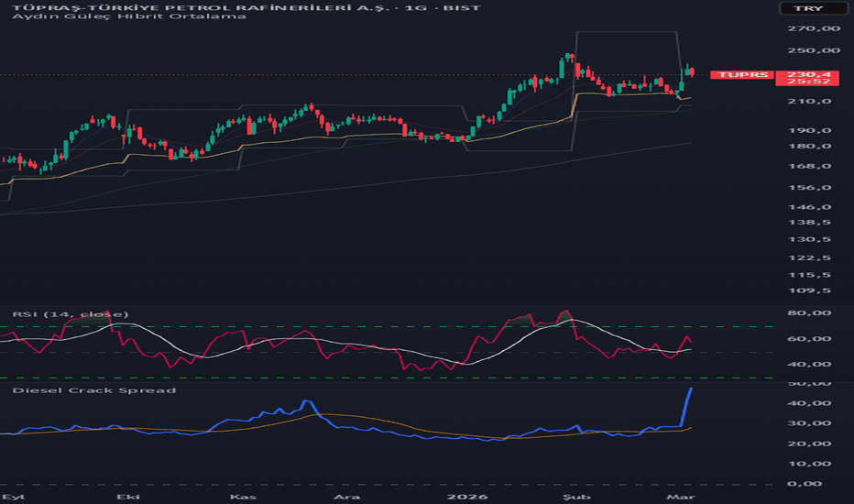Select the latest red candle on price chart
The width and height of the screenshot is (854, 504).
[692, 71]
